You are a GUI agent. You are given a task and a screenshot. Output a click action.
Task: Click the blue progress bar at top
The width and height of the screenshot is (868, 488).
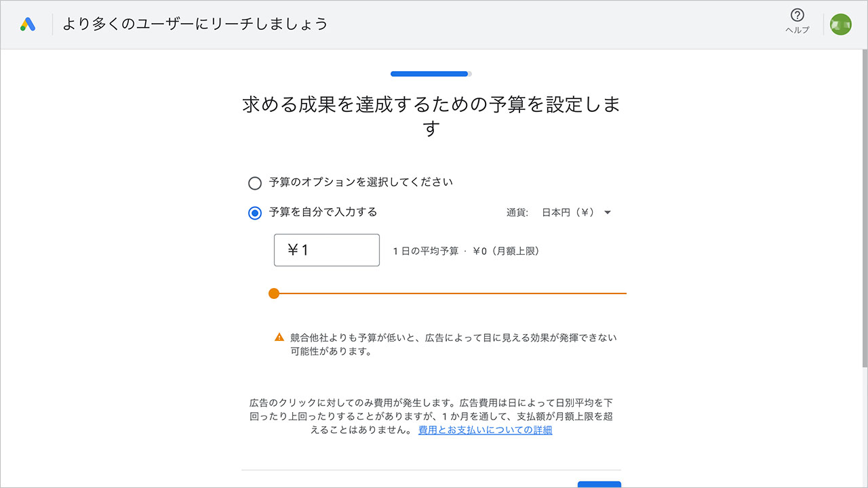pyautogui.click(x=430, y=73)
